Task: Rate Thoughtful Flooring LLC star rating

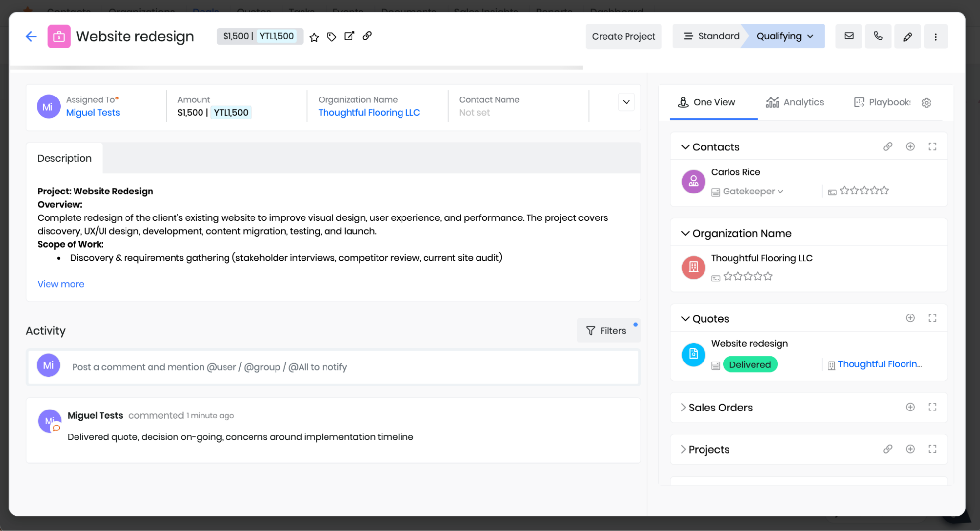Action: [748, 277]
